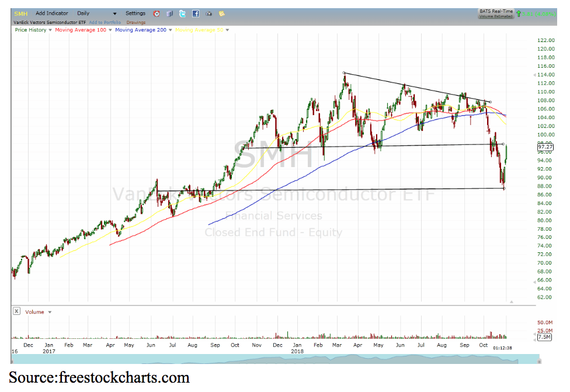Click the Drawings link

pos(136,23)
